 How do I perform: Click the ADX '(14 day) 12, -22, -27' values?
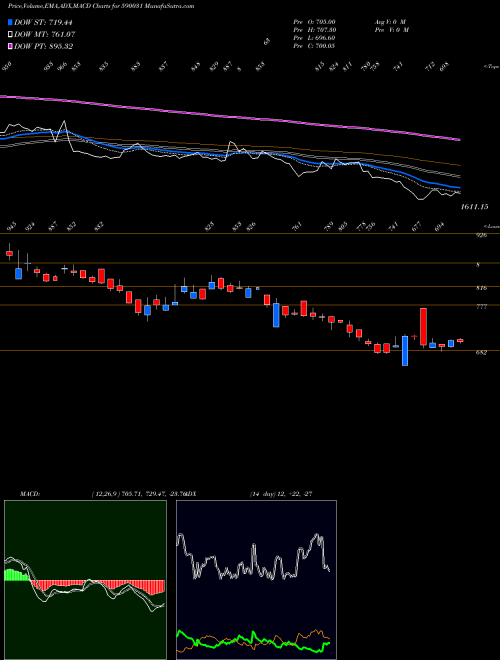[x=281, y=494]
